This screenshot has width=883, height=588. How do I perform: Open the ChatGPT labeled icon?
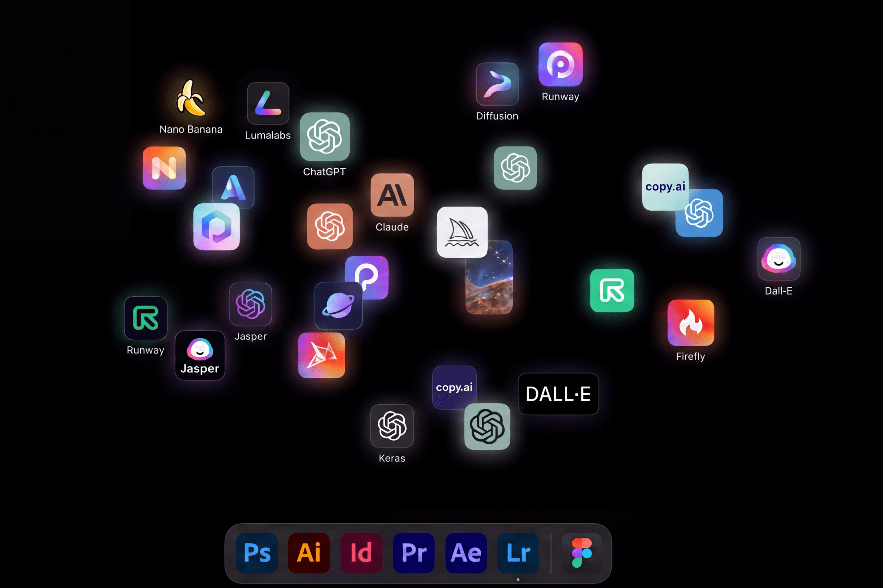pos(325,137)
